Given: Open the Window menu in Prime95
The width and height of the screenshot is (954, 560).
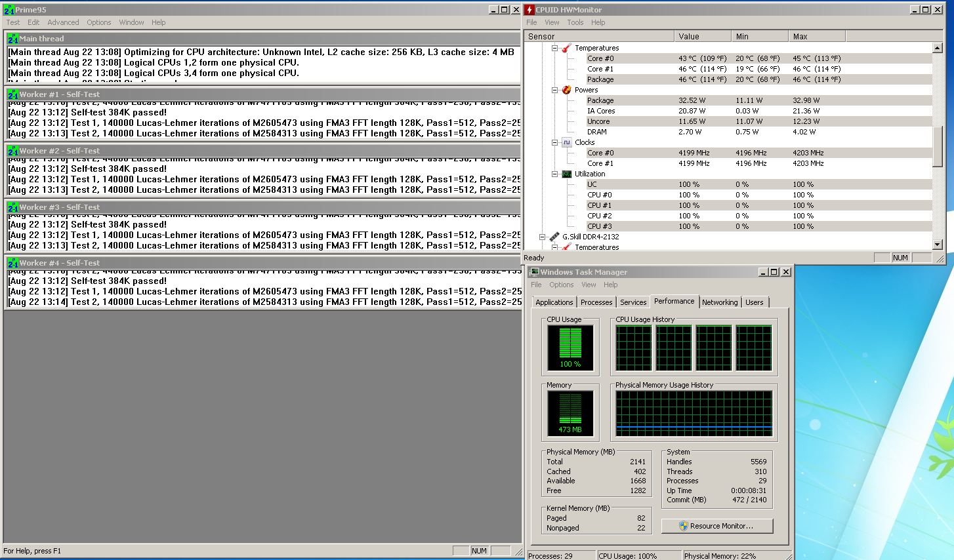Looking at the screenshot, I should click(x=131, y=22).
